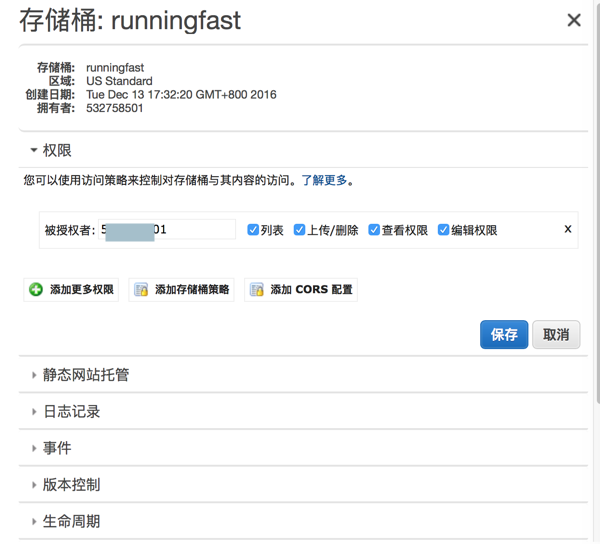Collapse the 权限 section arrow
Screen dimensions: 600x544
point(34,150)
